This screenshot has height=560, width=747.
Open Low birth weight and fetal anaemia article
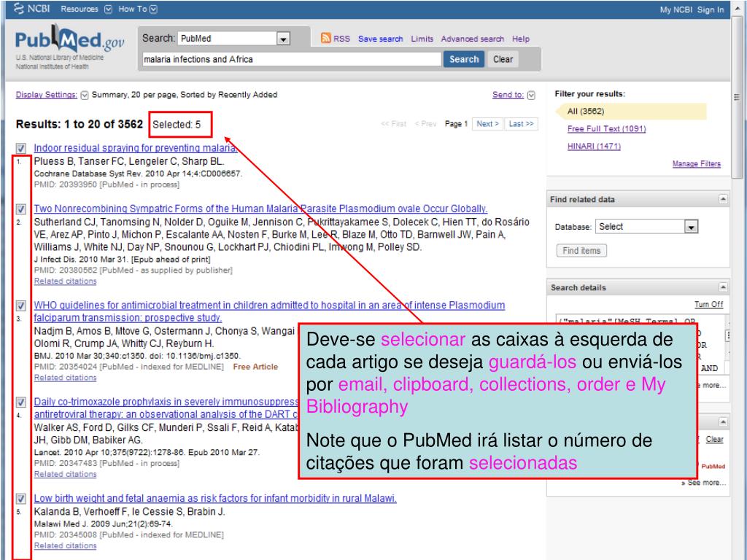click(x=215, y=498)
